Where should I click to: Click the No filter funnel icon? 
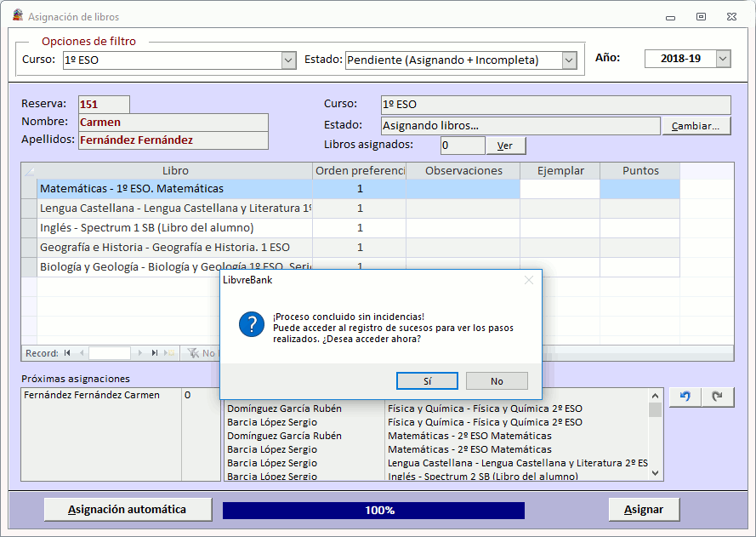pos(194,353)
